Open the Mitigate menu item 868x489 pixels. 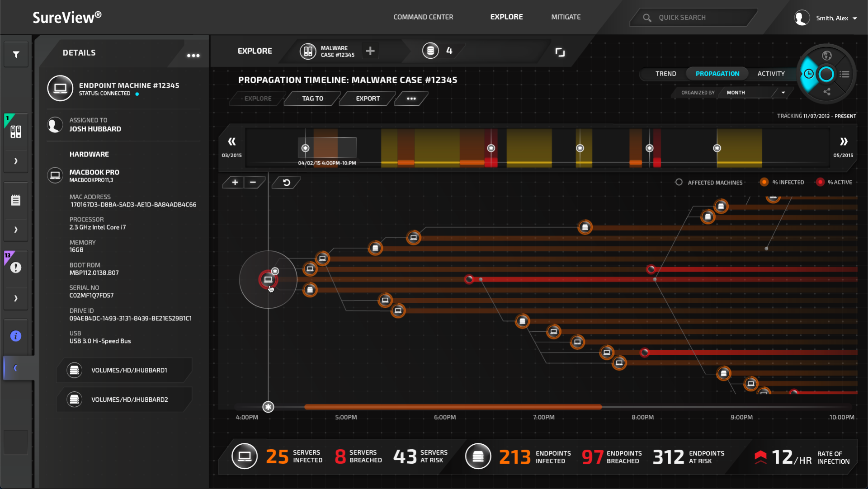point(566,17)
